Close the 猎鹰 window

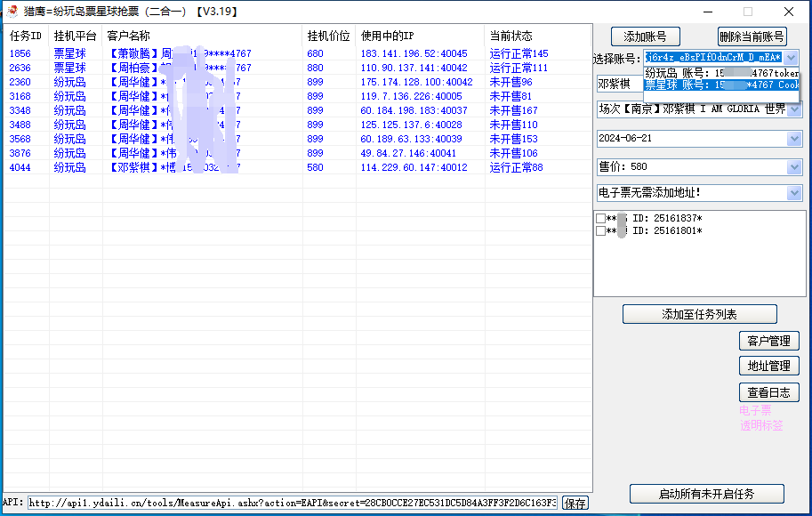tap(789, 12)
